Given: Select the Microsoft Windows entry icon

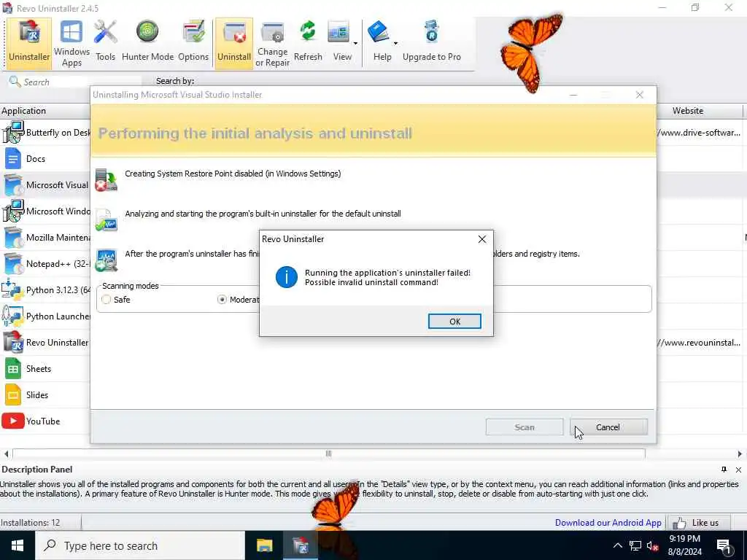Looking at the screenshot, I should coord(13,211).
